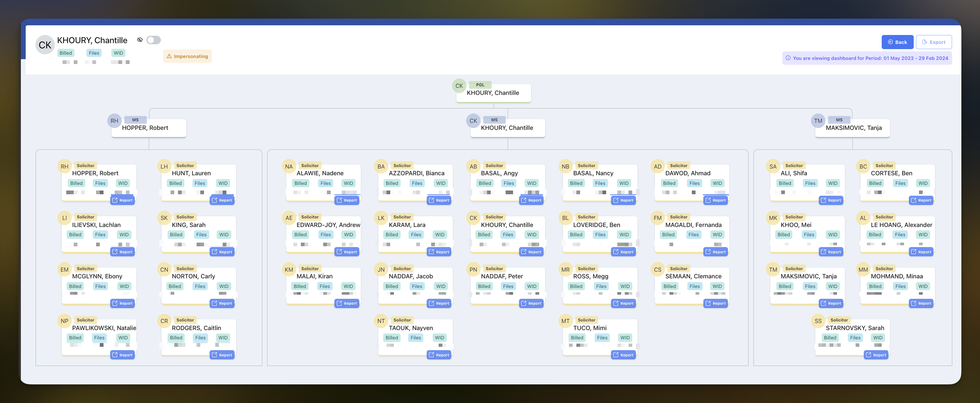This screenshot has height=403, width=980.
Task: Open Report for NADDAF, Jacob
Action: [x=439, y=303]
